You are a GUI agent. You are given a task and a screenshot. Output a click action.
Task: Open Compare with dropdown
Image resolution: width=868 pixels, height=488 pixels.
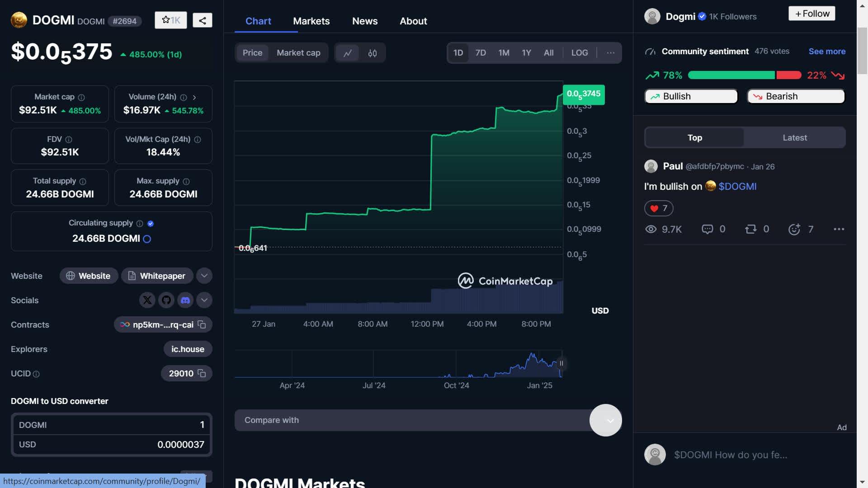428,420
